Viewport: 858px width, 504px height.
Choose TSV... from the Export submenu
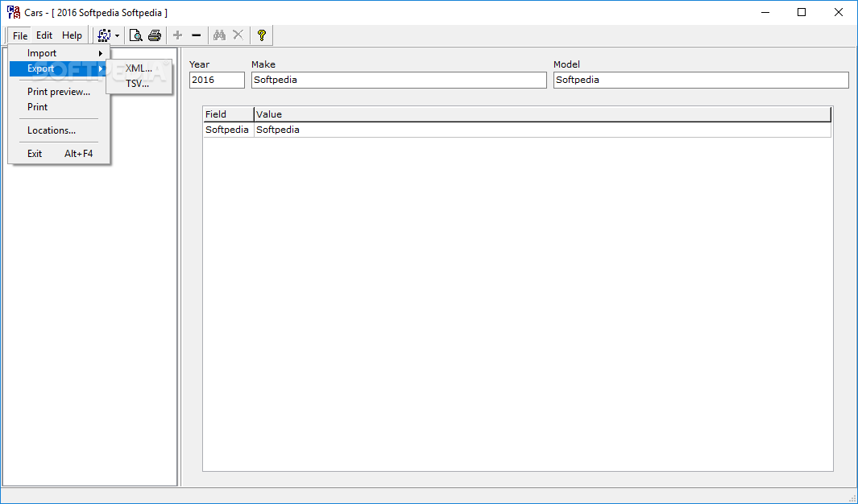[x=139, y=84]
